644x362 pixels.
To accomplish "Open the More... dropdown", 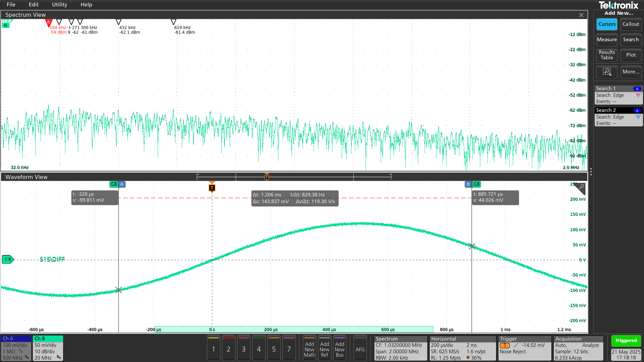I will [x=631, y=72].
